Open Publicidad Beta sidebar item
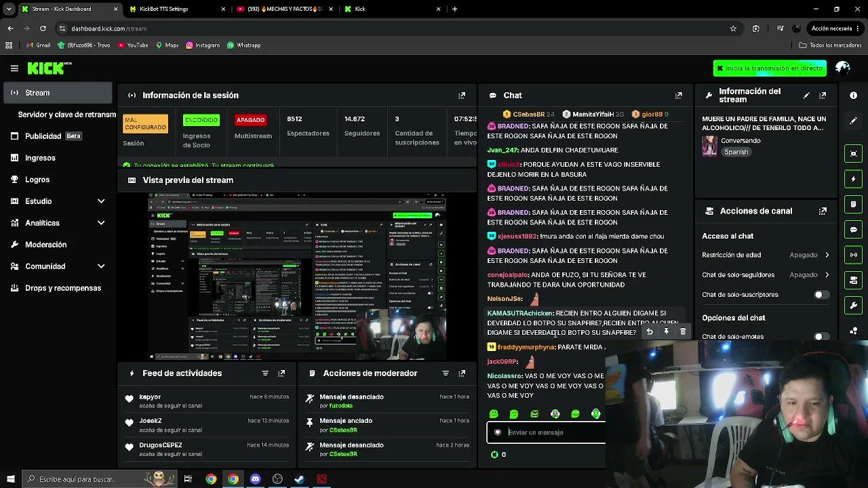Image resolution: width=868 pixels, height=488 pixels. click(x=58, y=136)
